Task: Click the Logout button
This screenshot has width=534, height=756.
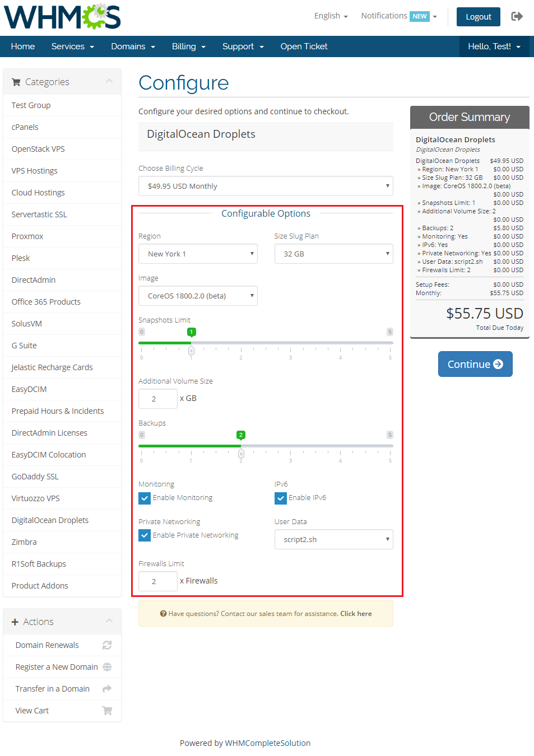Action: tap(479, 17)
